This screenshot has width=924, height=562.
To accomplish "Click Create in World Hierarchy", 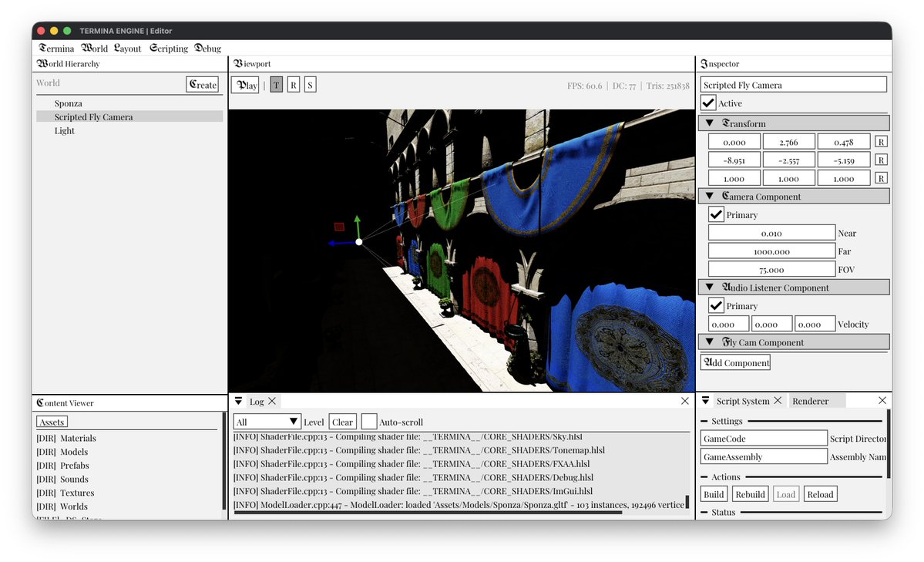I will [x=203, y=85].
